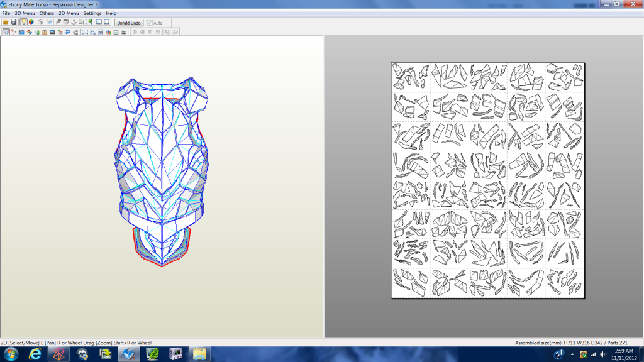Click the first split-window layout icon
This screenshot has width=644, height=362.
pyautogui.click(x=99, y=22)
